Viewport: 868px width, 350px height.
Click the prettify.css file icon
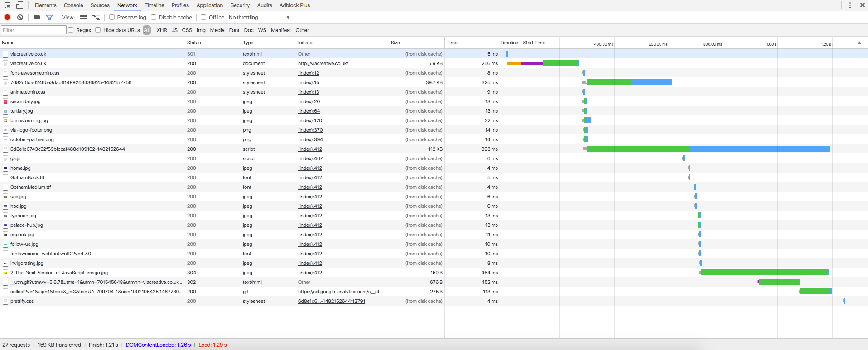(5, 301)
